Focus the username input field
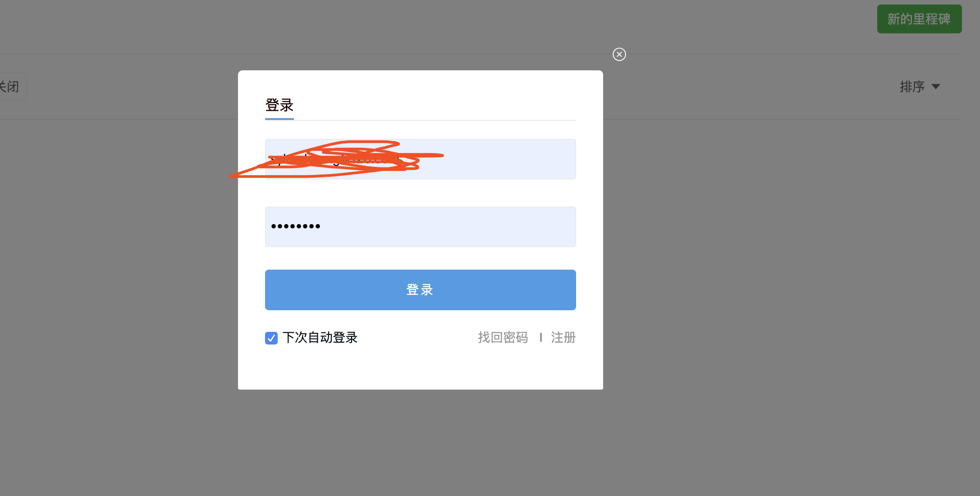Screen dimensions: 980x496 [x=421, y=159]
